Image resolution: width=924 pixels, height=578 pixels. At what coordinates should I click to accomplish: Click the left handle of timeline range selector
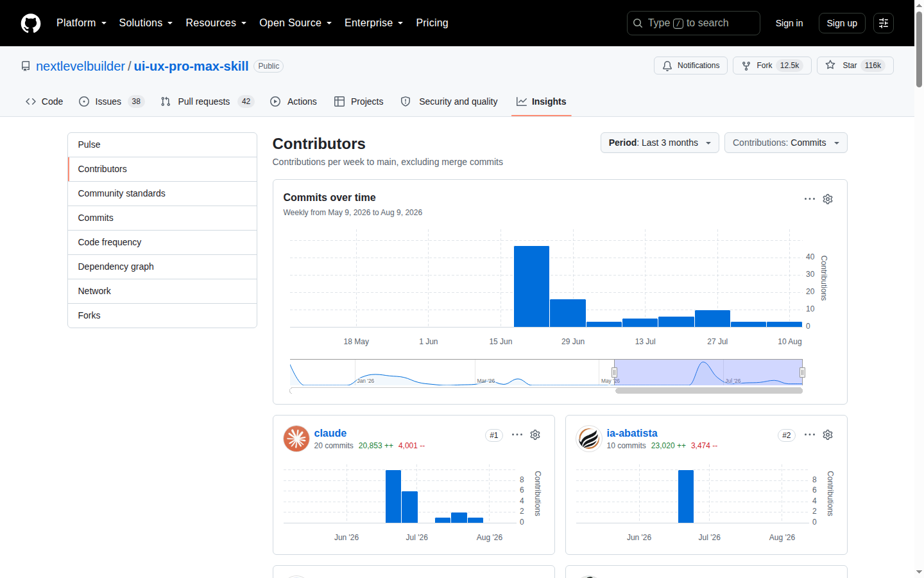614,372
